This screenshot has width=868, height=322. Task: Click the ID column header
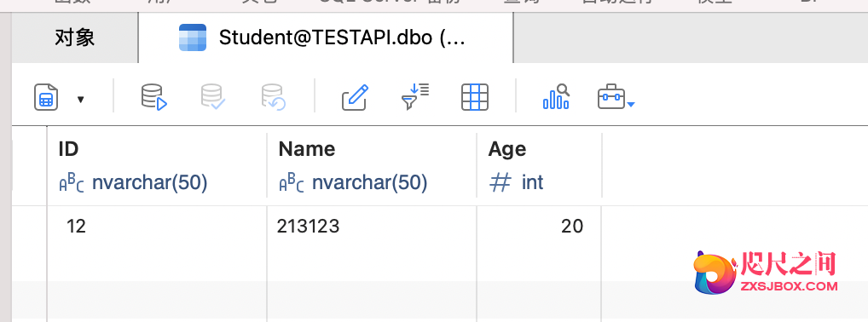(157, 165)
